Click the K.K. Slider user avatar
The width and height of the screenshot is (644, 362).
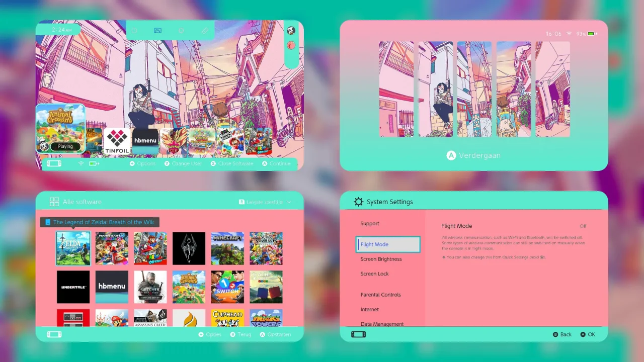point(291,31)
